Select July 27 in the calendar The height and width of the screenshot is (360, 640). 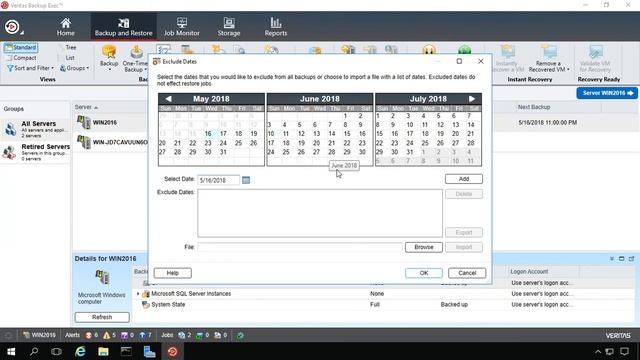click(x=456, y=143)
